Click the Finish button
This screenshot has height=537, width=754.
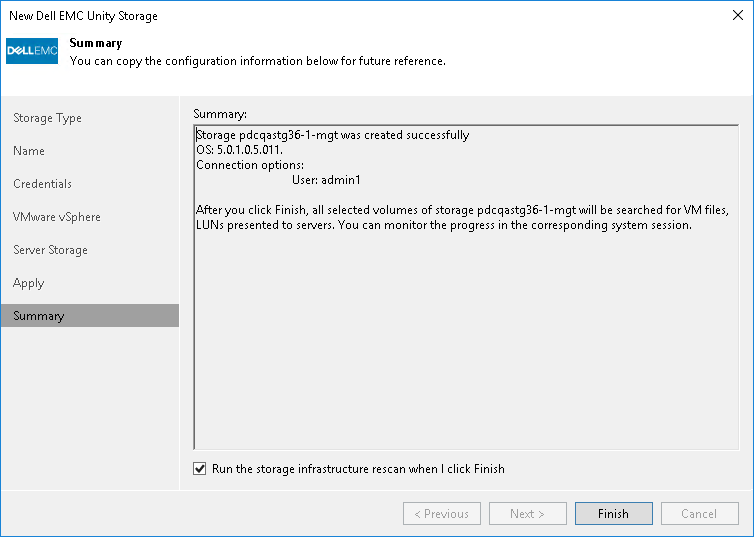coord(613,514)
